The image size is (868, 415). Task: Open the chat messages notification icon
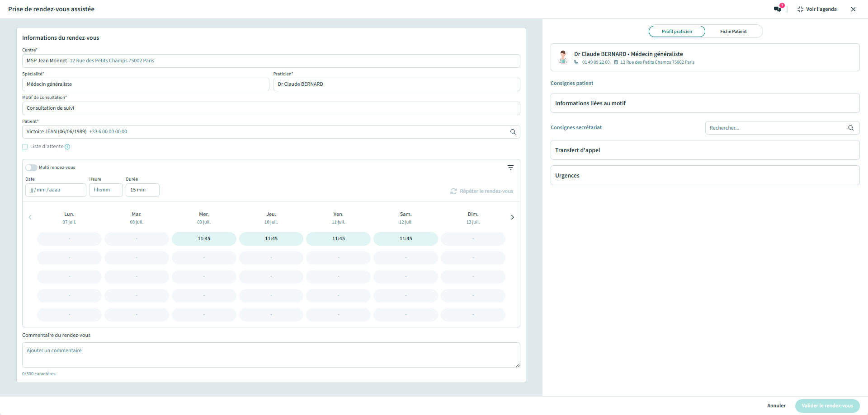(777, 9)
